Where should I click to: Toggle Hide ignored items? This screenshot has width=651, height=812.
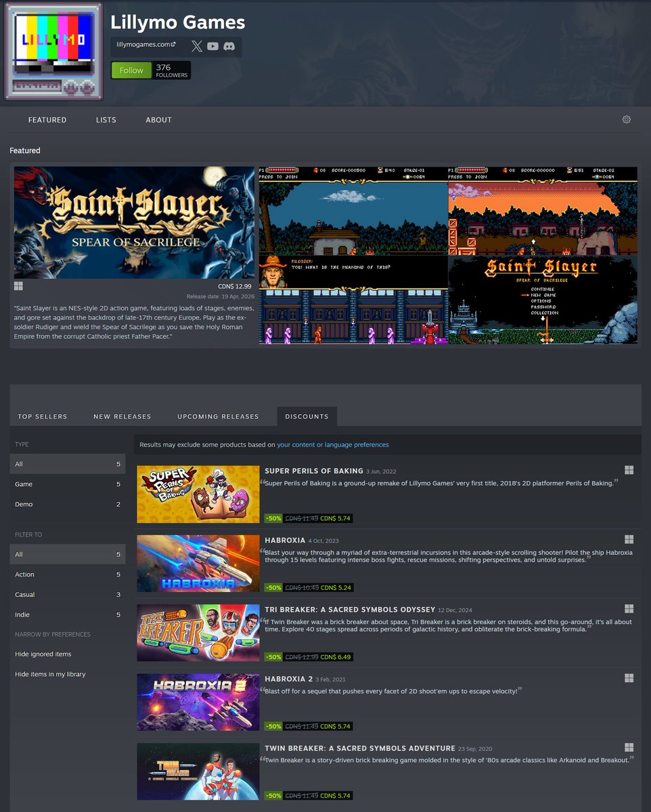[43, 654]
